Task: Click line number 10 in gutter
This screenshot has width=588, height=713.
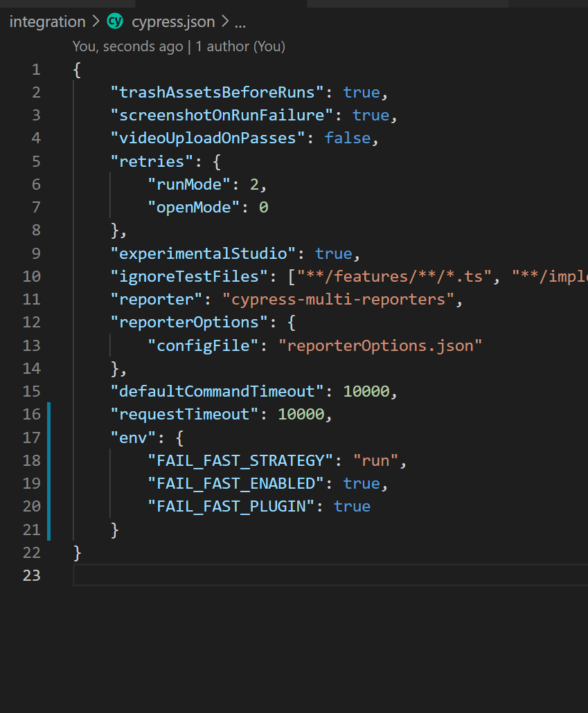Action: 32,276
